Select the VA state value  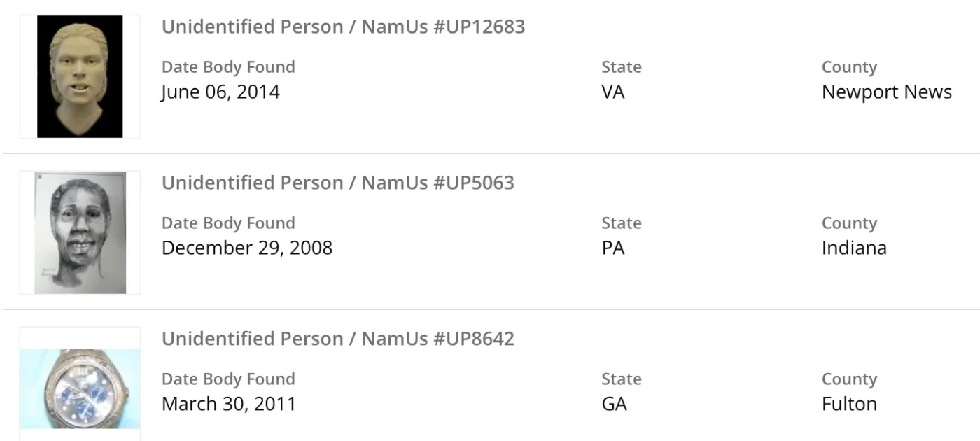613,92
